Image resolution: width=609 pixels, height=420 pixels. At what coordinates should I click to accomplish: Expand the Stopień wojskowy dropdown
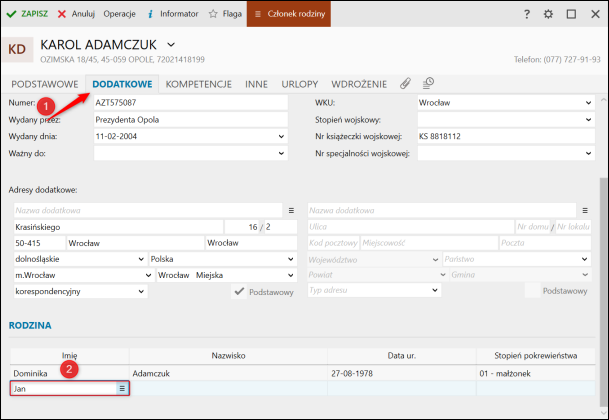[588, 120]
